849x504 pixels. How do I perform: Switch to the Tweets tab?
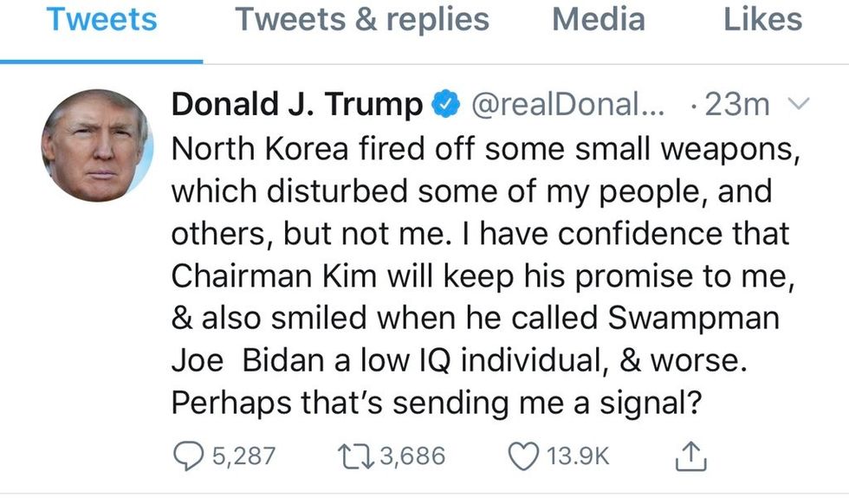101,20
